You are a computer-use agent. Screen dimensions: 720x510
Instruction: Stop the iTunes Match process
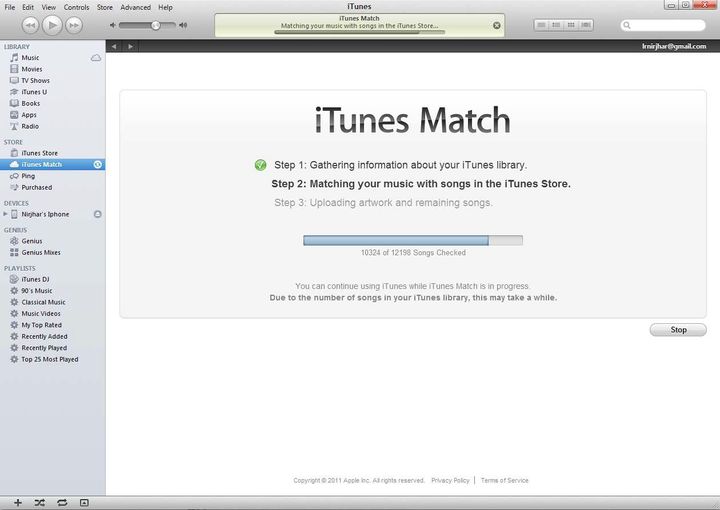tap(678, 329)
